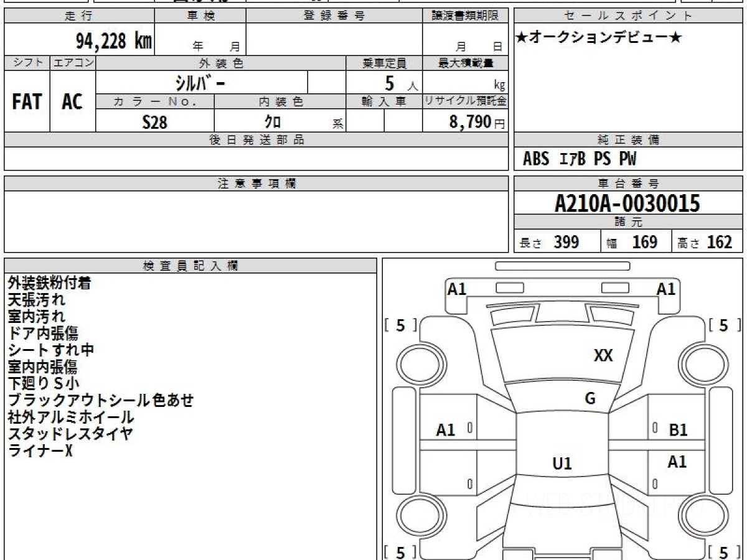747x560 pixels.
Task: Click the 乗車定員 header
Action: tap(384, 63)
